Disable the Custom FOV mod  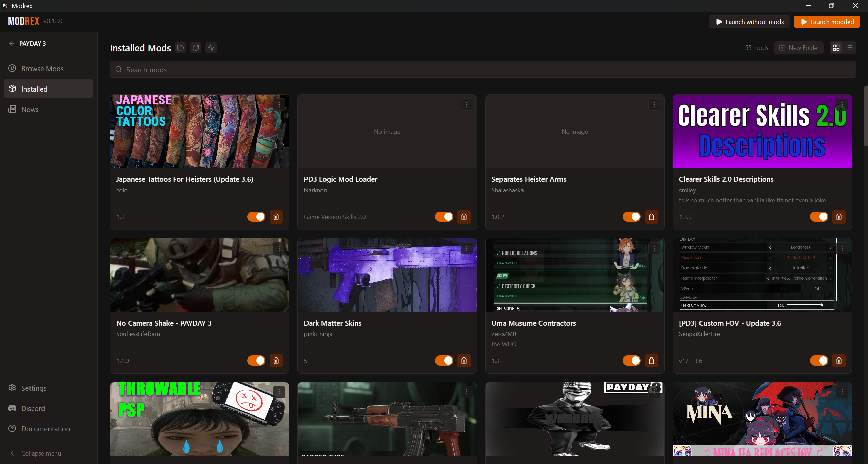point(819,361)
